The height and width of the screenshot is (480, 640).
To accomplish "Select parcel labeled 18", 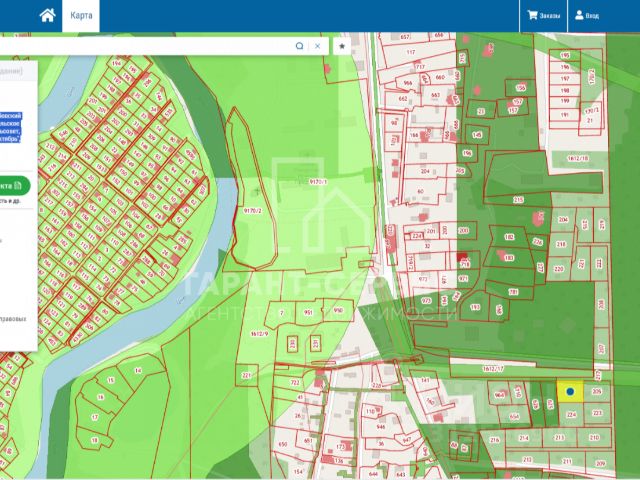I will coord(94,440).
